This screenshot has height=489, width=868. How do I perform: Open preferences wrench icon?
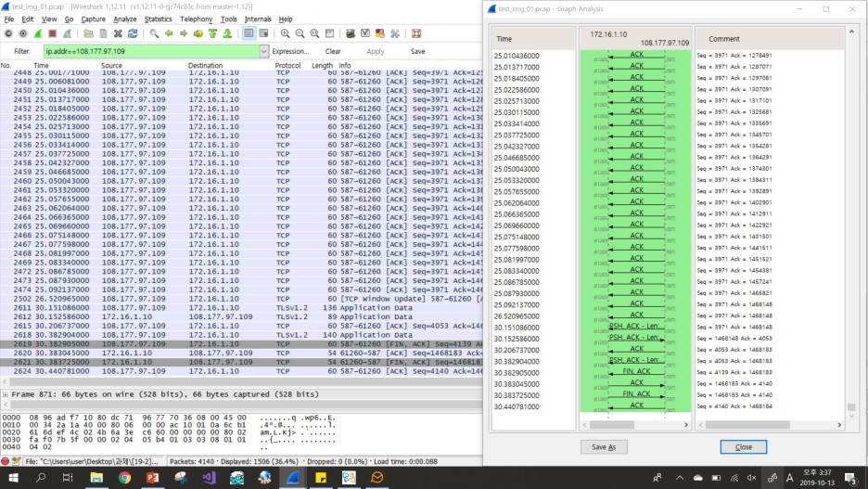pyautogui.click(x=395, y=33)
